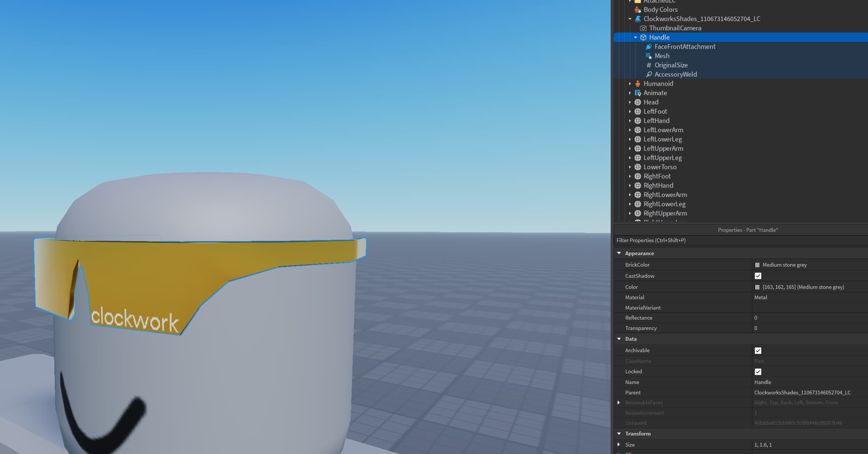This screenshot has width=868, height=454.
Task: Select the ThumbnailCamera tree row
Action: tap(741, 28)
